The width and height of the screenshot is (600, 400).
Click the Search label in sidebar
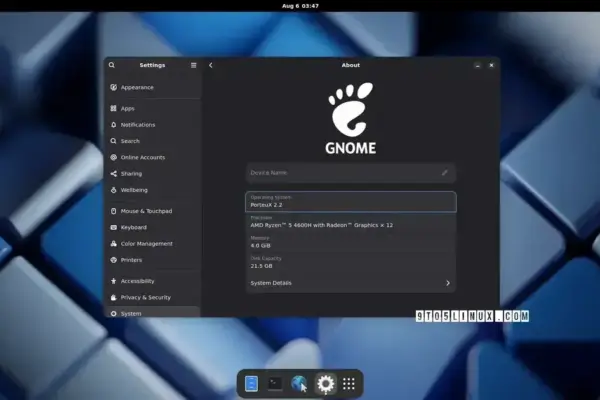130,141
